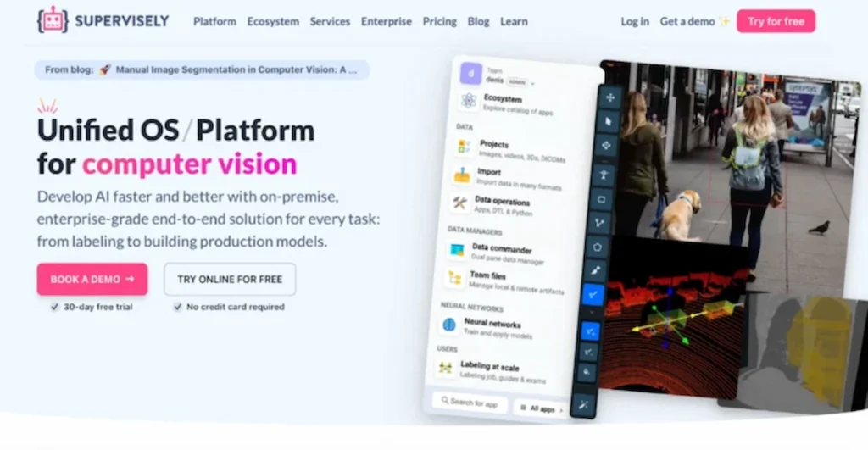Open the Platform menu
This screenshot has height=450, width=868.
[x=214, y=21]
